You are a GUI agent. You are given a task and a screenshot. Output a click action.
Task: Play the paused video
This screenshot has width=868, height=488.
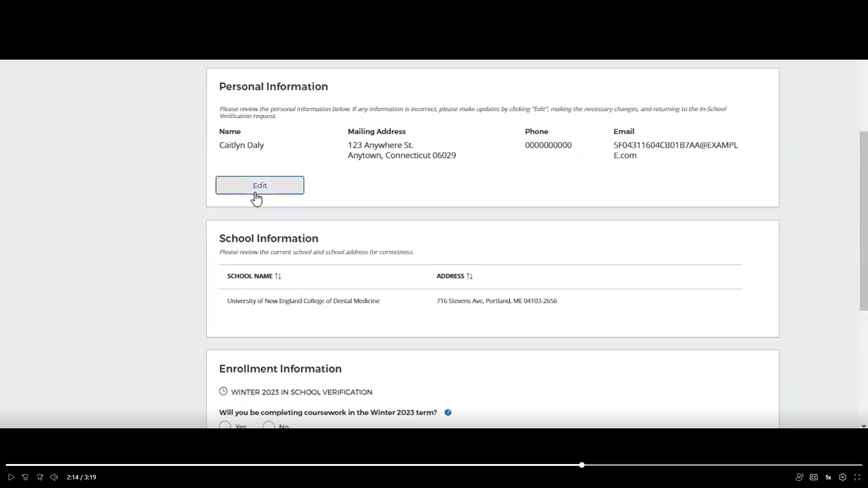tap(11, 477)
